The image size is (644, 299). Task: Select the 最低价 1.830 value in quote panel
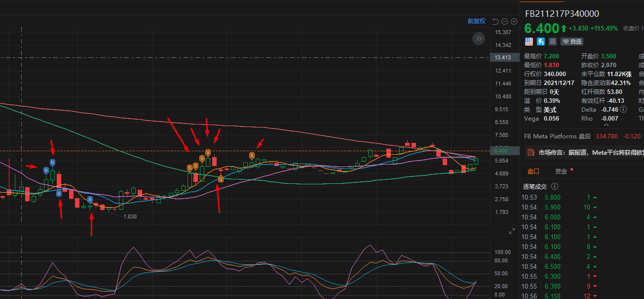551,65
